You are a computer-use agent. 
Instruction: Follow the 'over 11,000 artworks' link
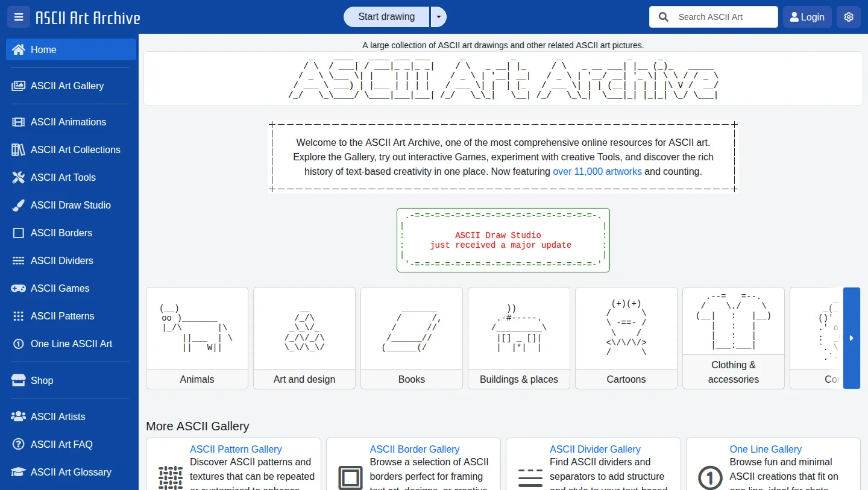pyautogui.click(x=597, y=171)
